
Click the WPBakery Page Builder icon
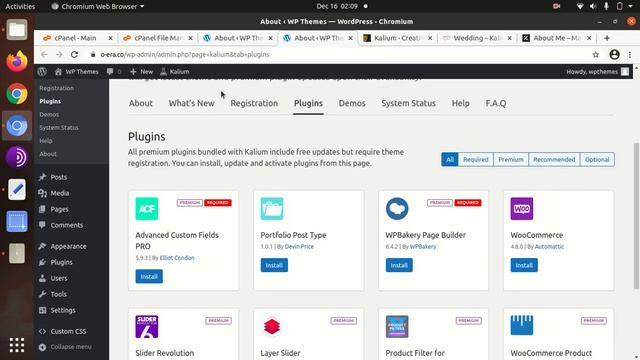pyautogui.click(x=397, y=209)
